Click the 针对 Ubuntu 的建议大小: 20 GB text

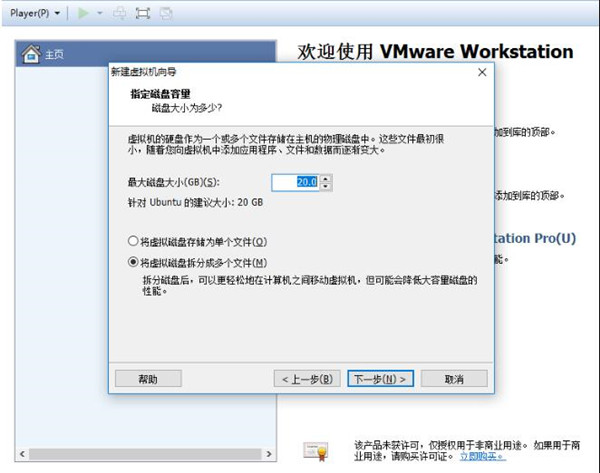tap(195, 202)
